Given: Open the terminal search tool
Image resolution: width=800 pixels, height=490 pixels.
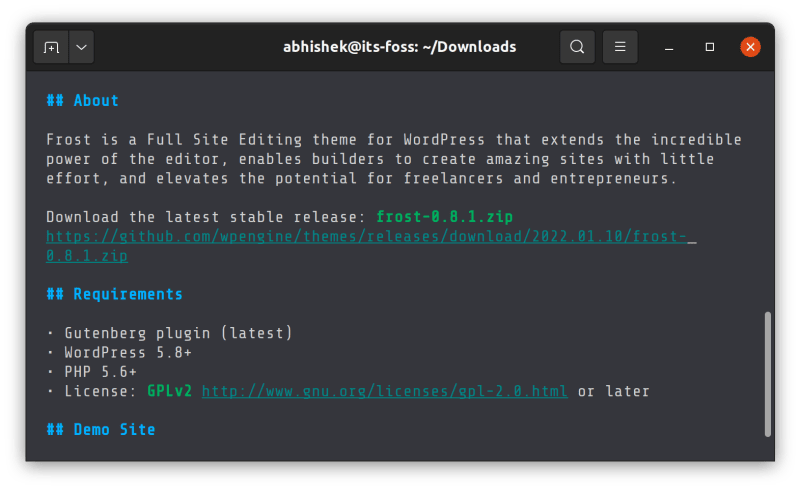Looking at the screenshot, I should click(577, 47).
